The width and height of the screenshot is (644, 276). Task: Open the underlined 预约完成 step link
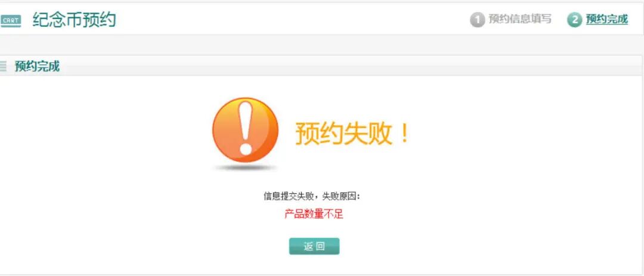pyautogui.click(x=606, y=19)
